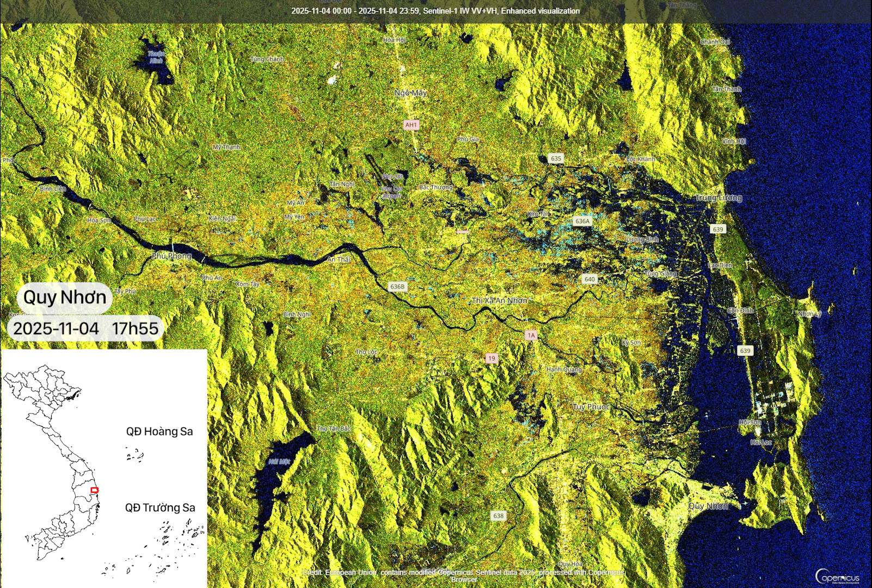This screenshot has width=872, height=588.
Task: Click the 640 road number badge
Action: pos(589,279)
